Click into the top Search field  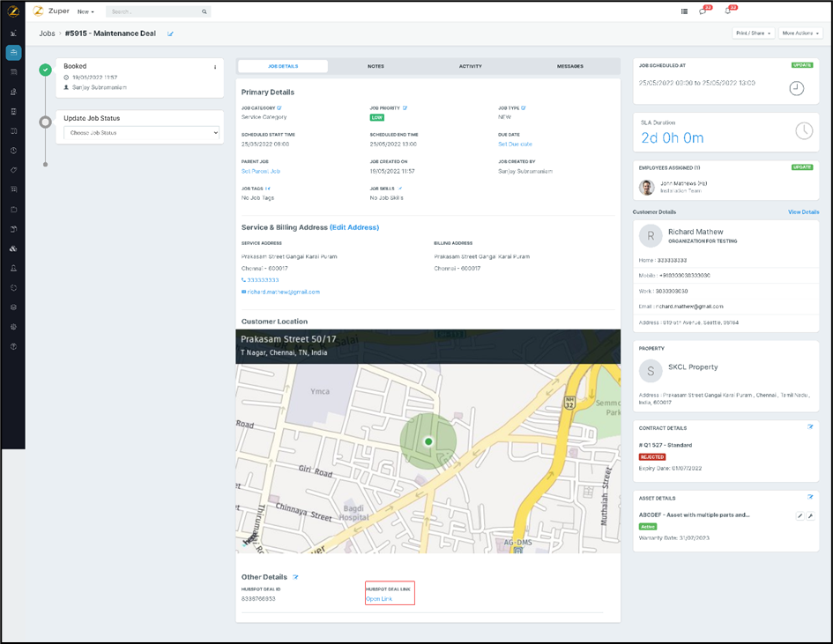(154, 12)
